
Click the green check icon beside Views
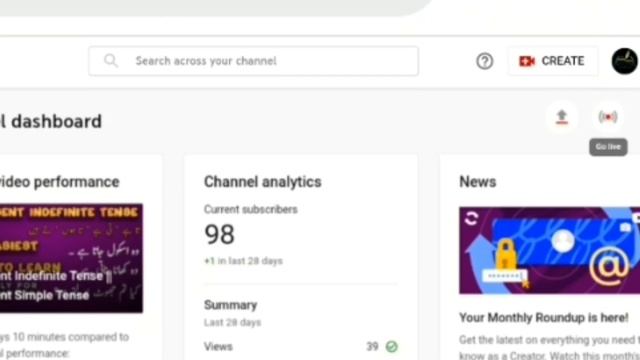(x=392, y=347)
